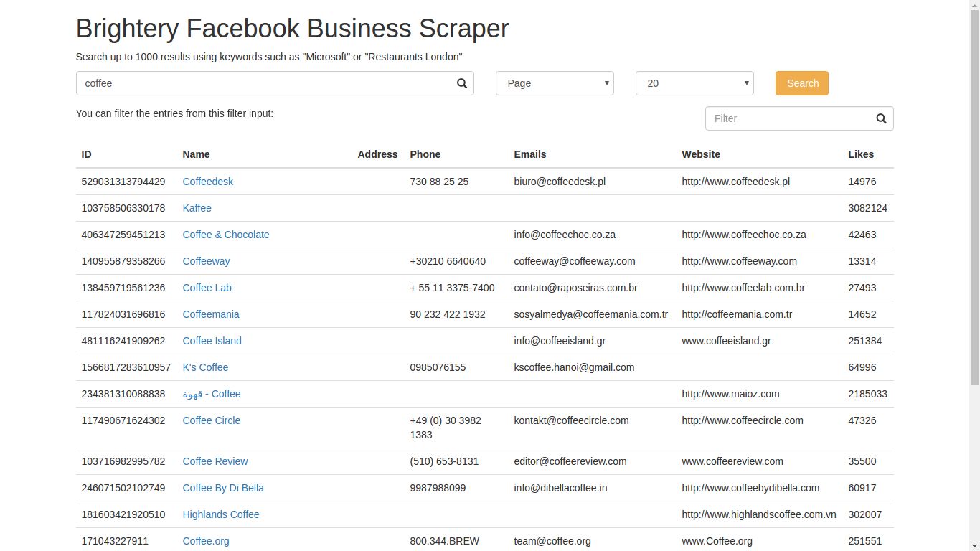Click the Name column header

[x=196, y=154]
